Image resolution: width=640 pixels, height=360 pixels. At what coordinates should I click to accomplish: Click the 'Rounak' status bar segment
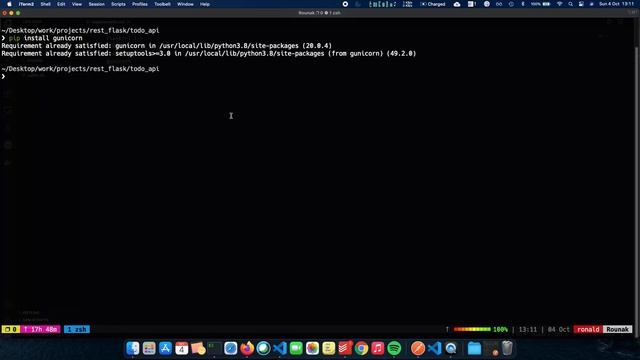pyautogui.click(x=618, y=329)
